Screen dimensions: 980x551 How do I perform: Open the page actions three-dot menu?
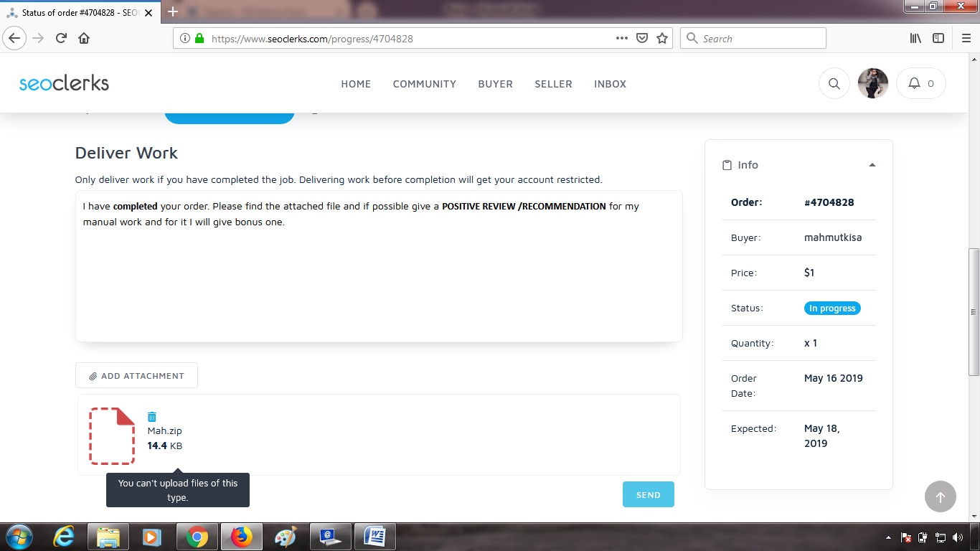[622, 38]
